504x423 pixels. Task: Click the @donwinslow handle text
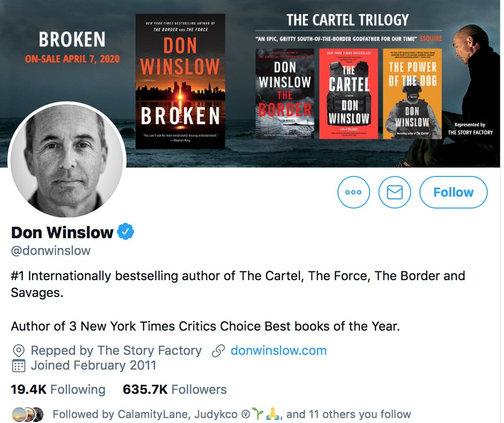pos(51,251)
